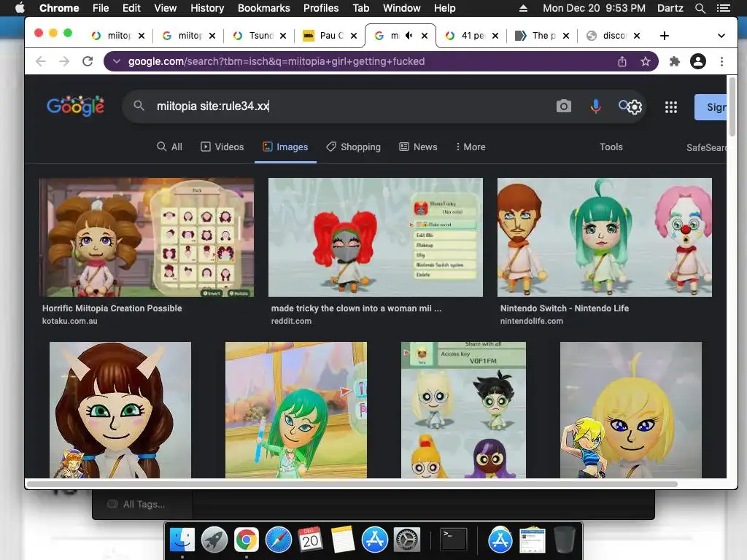Bookmark page with star icon
The width and height of the screenshot is (747, 560).
tap(646, 61)
